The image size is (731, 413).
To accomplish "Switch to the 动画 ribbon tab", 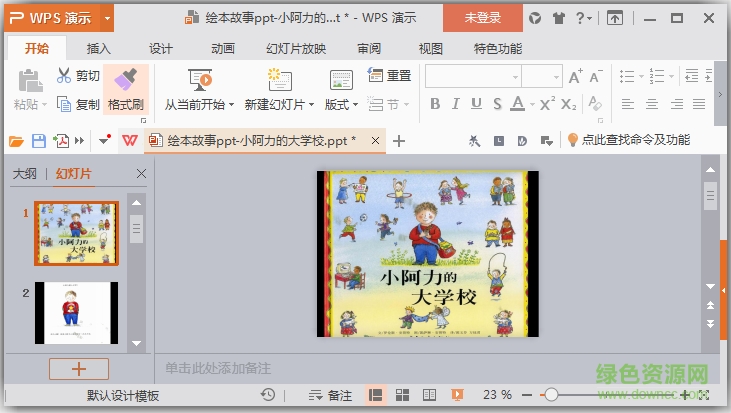I will (x=223, y=48).
